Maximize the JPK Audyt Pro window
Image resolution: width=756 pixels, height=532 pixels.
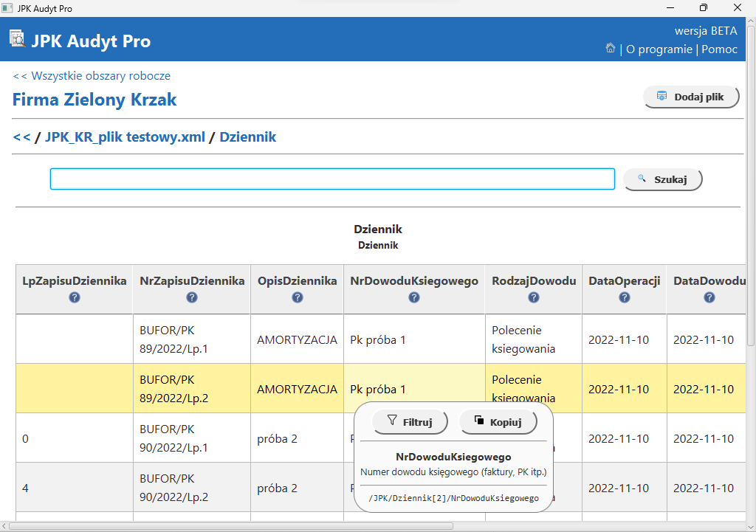pos(704,7)
